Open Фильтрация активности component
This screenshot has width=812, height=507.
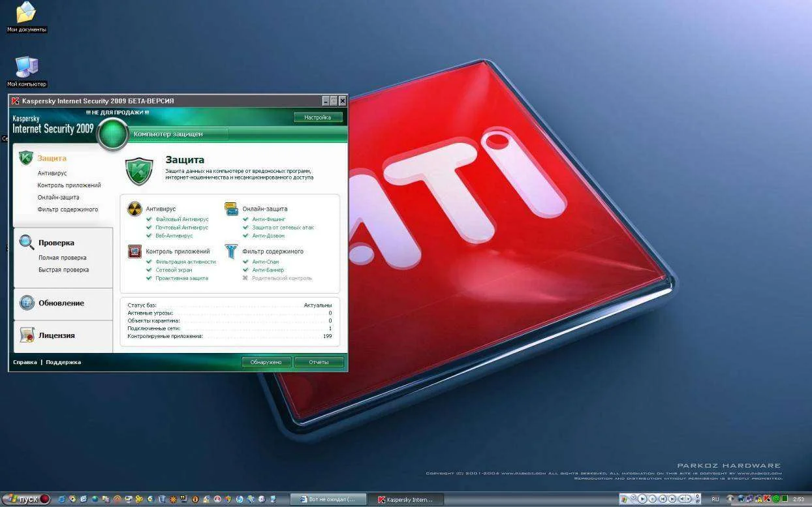click(185, 262)
